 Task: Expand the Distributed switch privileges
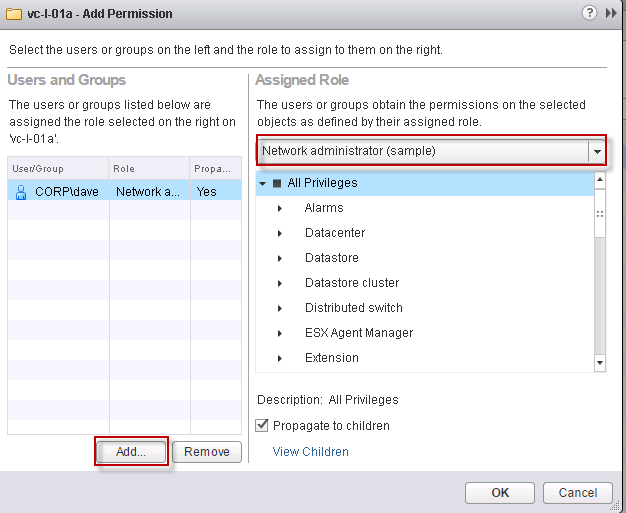point(280,308)
